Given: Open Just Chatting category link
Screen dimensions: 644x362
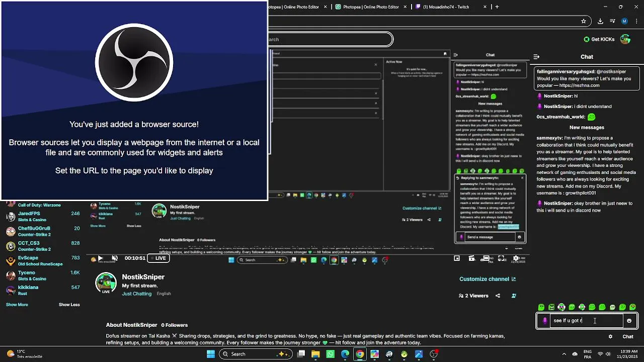Looking at the screenshot, I should tap(137, 294).
